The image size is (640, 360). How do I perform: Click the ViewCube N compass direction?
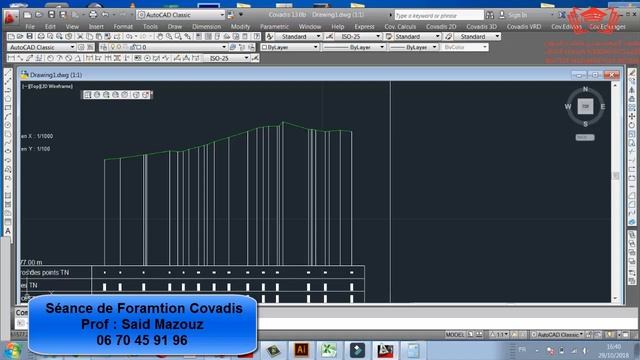[585, 89]
